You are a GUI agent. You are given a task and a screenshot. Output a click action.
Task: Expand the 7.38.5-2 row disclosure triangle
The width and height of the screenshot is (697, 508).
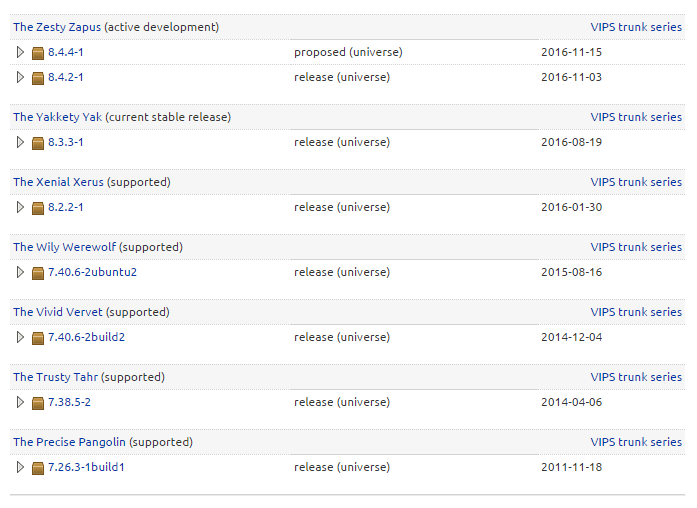(x=20, y=402)
